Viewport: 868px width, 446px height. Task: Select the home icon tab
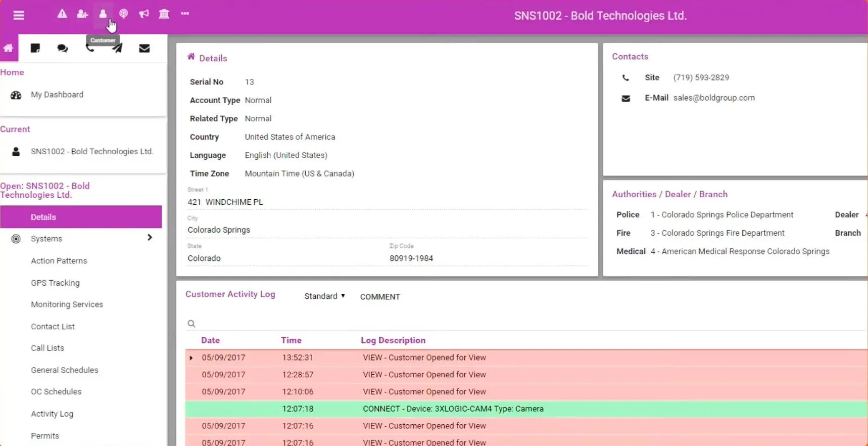coord(9,48)
